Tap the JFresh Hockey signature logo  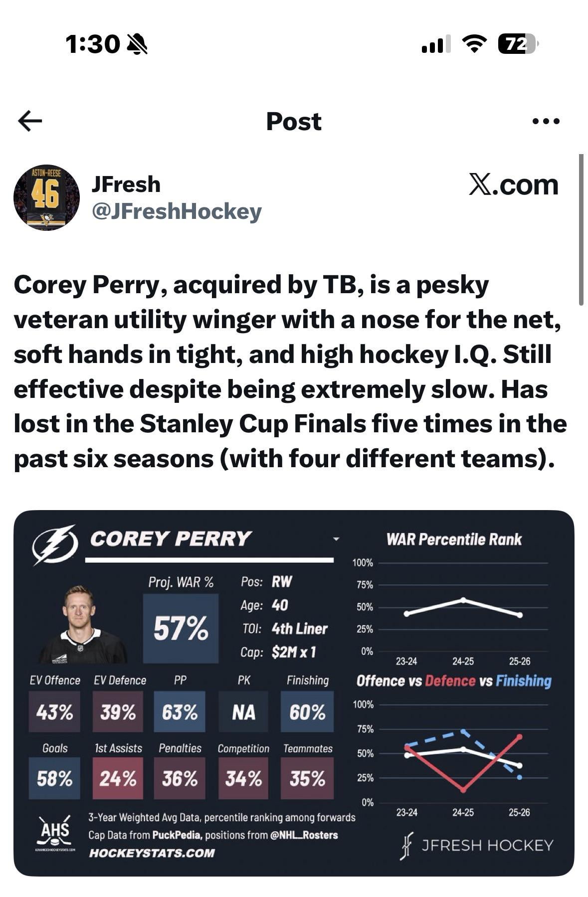click(x=407, y=845)
